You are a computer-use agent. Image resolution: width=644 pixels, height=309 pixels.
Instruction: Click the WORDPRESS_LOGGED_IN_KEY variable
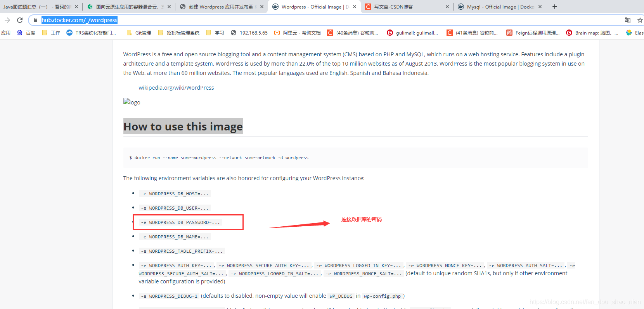[x=359, y=266]
